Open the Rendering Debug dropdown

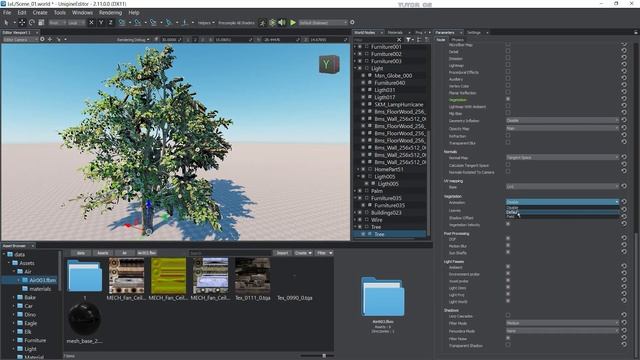[133, 40]
